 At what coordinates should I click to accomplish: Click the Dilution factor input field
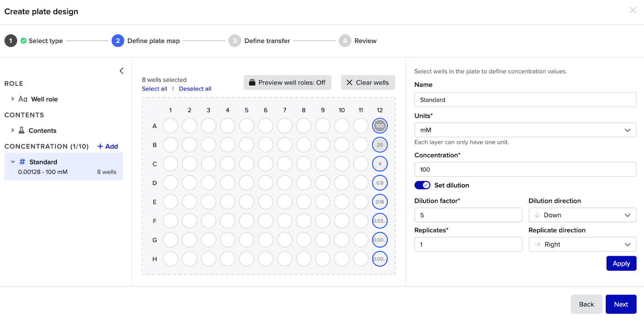[468, 215]
